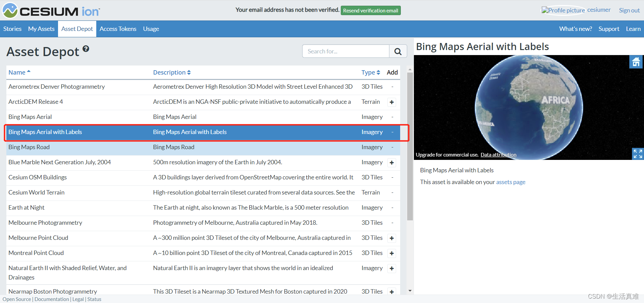Sort the table by Description column

172,72
